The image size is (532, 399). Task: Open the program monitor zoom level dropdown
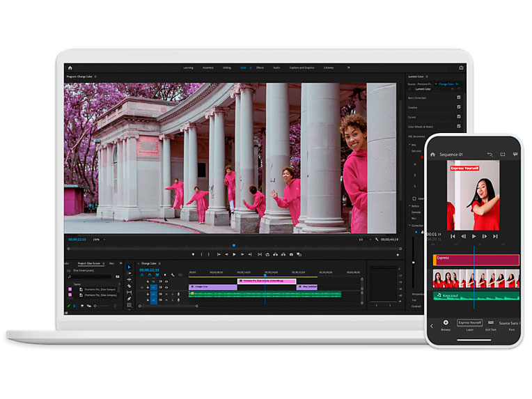99,240
